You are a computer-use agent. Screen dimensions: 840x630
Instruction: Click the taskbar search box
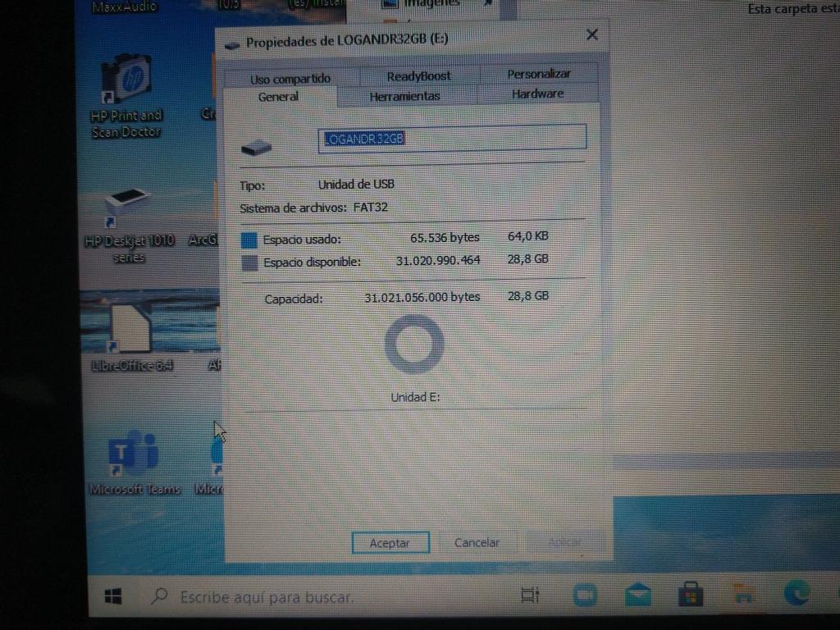267,597
